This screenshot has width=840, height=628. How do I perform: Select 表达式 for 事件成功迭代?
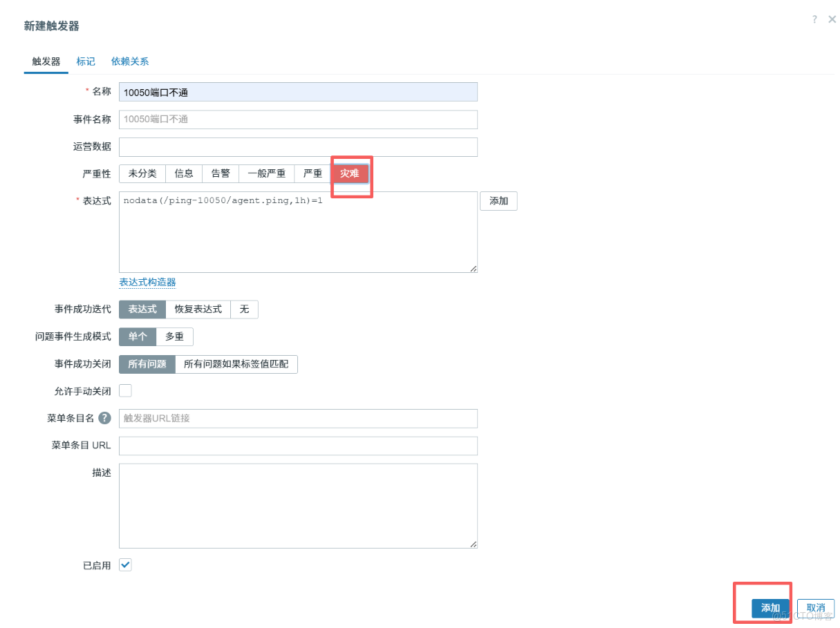click(142, 309)
